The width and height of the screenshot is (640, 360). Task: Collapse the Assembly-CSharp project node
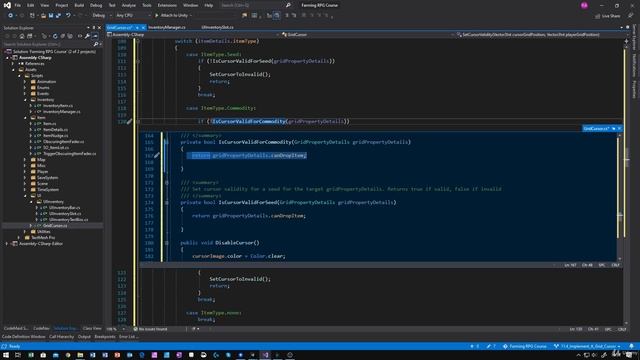pyautogui.click(x=7, y=58)
